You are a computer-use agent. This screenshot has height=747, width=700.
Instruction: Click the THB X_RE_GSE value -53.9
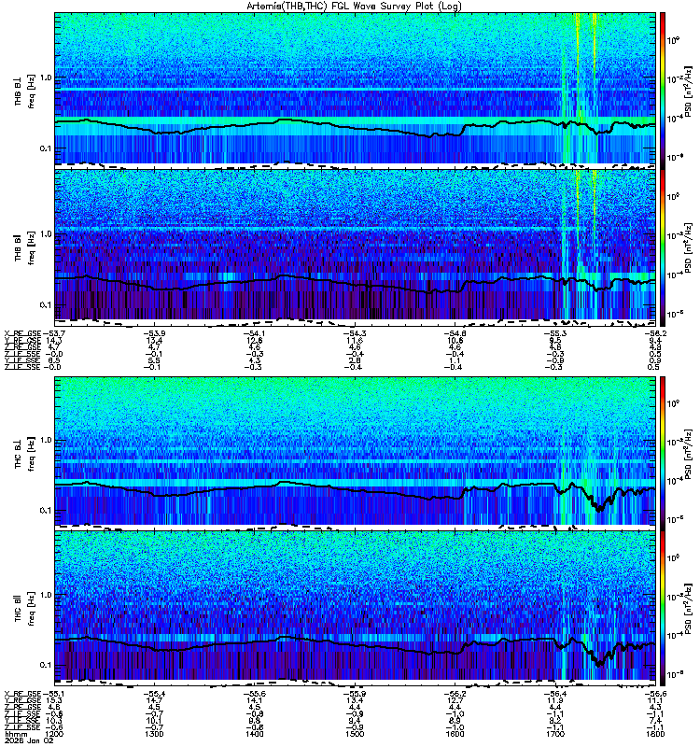(x=154, y=333)
